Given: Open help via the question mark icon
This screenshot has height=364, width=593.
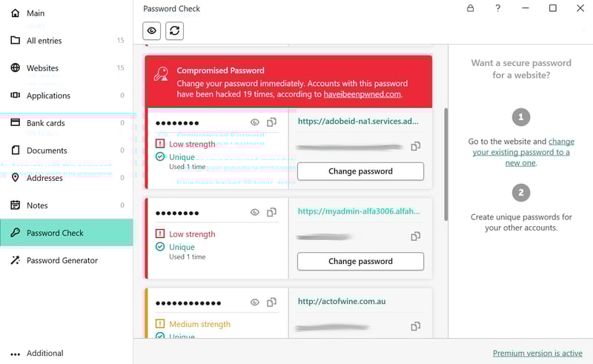Looking at the screenshot, I should coord(497,8).
